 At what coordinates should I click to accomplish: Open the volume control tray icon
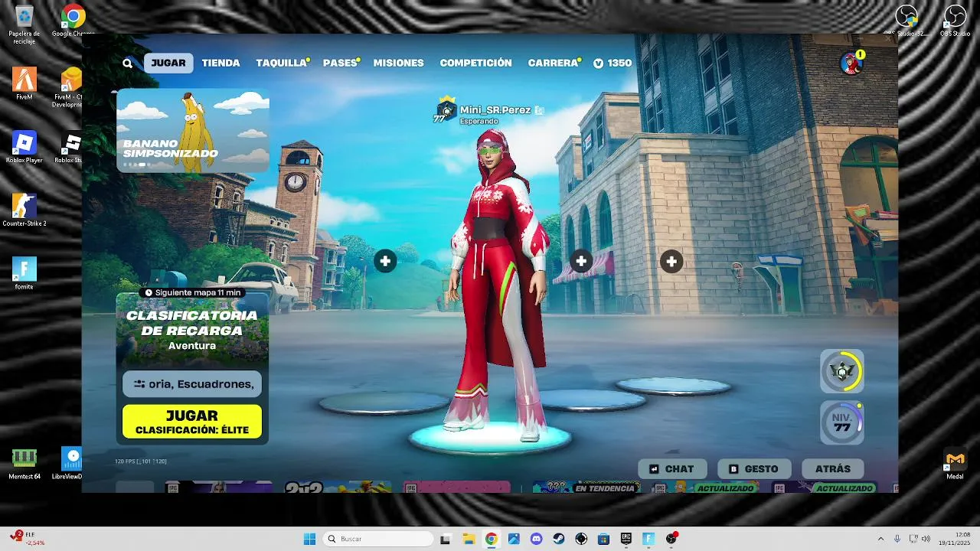point(926,539)
